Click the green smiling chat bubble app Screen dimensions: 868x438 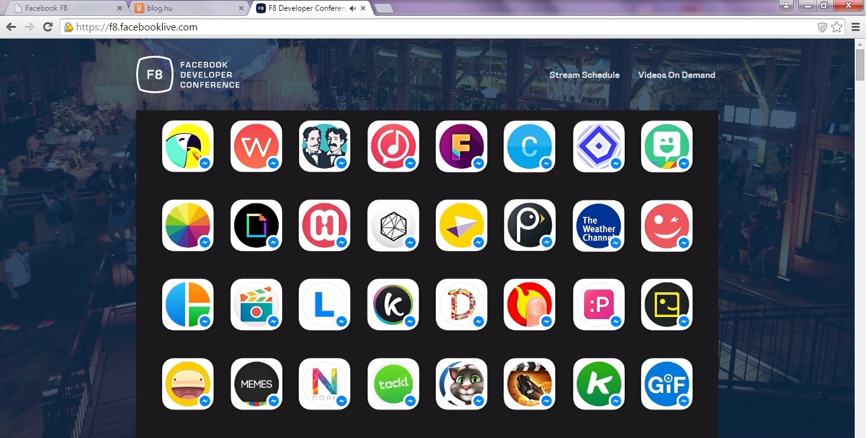[x=667, y=146]
